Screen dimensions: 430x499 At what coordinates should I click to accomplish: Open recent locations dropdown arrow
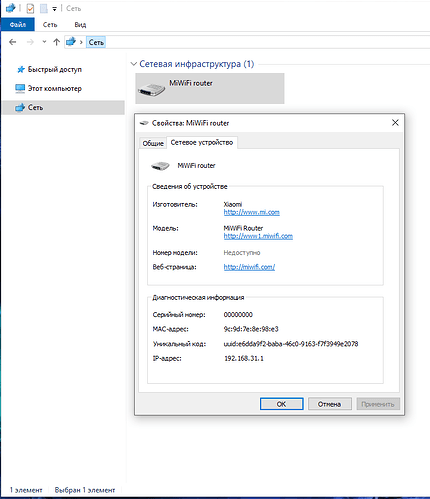click(x=44, y=42)
